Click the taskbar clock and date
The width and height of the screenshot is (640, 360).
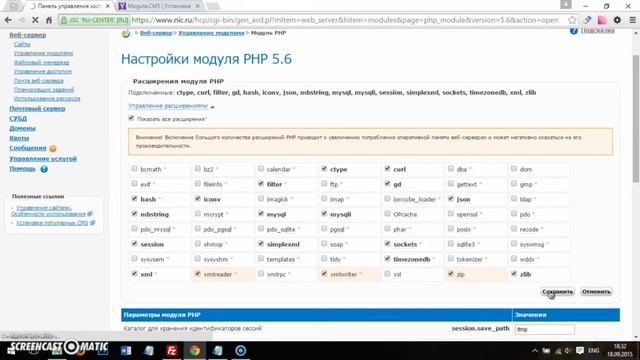click(x=619, y=351)
